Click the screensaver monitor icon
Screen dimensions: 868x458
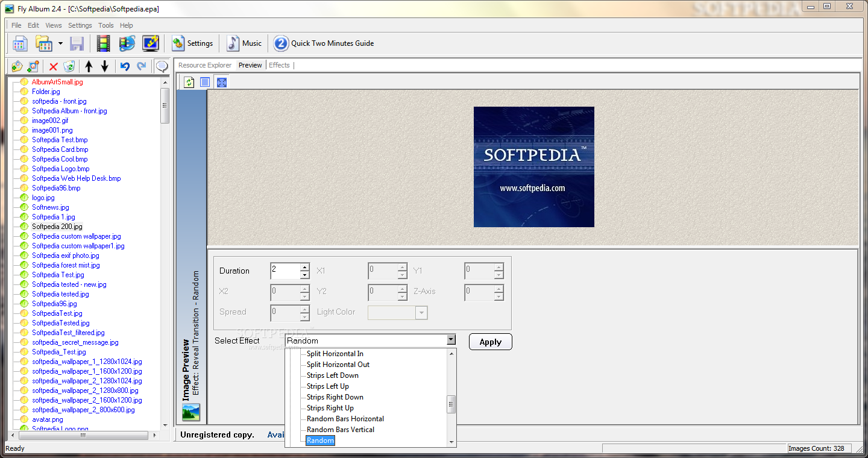(x=151, y=43)
